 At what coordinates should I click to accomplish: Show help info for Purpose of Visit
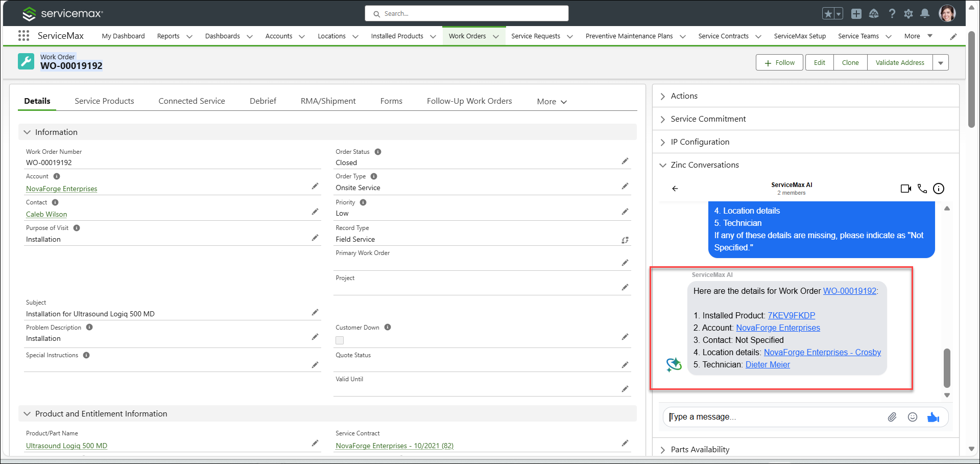[77, 228]
